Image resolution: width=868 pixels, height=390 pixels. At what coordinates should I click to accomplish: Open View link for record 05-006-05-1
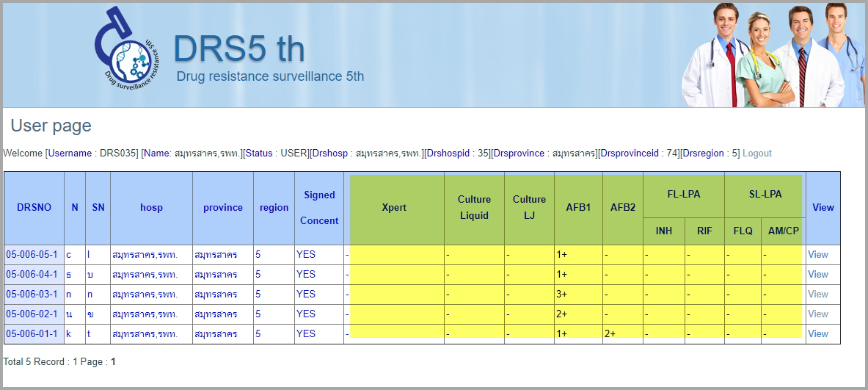pyautogui.click(x=817, y=255)
